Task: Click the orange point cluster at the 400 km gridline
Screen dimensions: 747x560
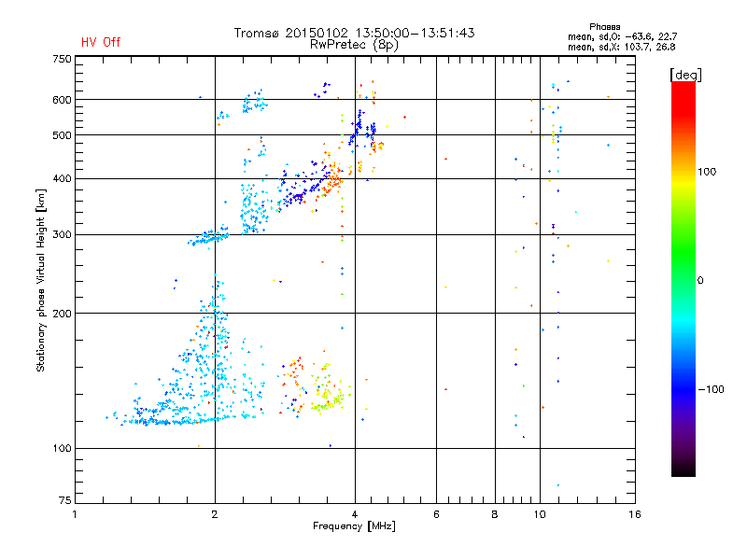Action: tap(333, 181)
